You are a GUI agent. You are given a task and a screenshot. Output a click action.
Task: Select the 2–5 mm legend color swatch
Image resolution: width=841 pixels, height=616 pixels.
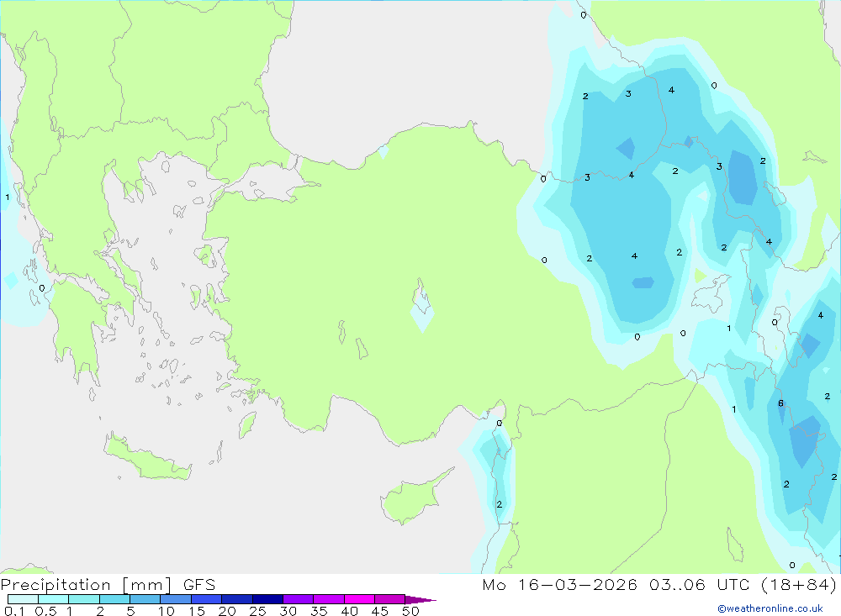[x=114, y=599]
